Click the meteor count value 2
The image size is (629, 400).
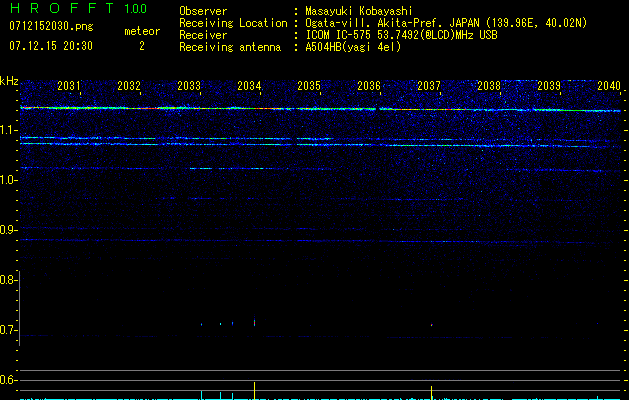(x=142, y=46)
